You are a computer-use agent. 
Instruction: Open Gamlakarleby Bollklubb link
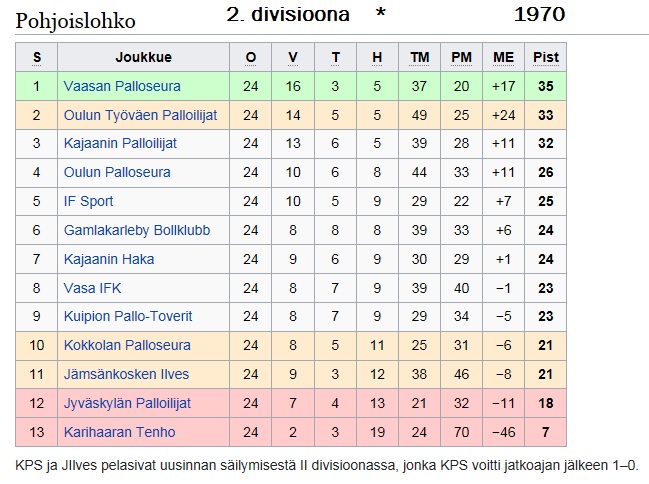136,230
